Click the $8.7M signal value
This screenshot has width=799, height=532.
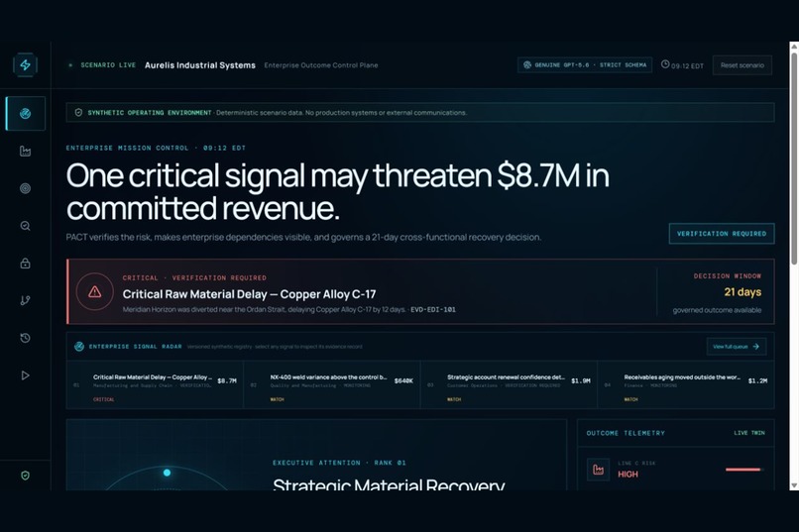(x=227, y=380)
